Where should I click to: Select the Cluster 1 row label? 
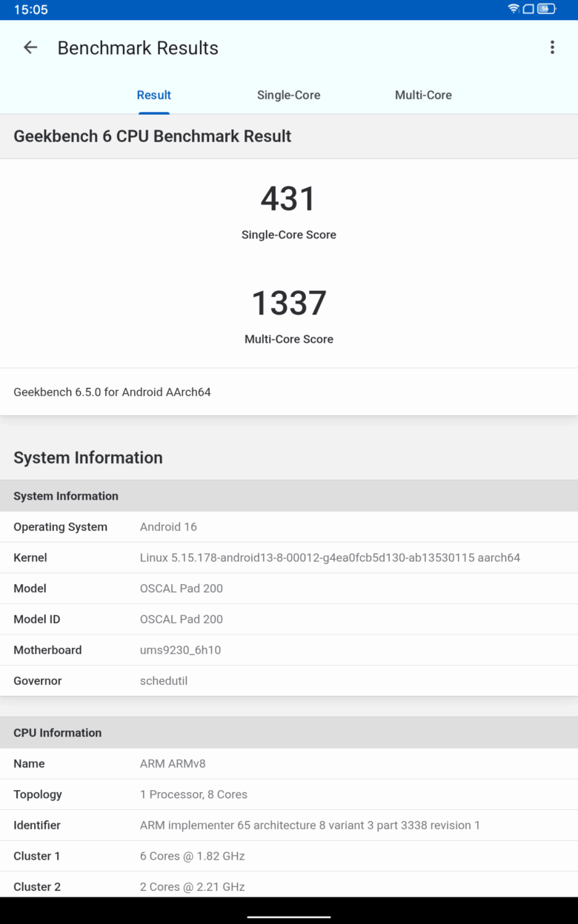tap(37, 856)
